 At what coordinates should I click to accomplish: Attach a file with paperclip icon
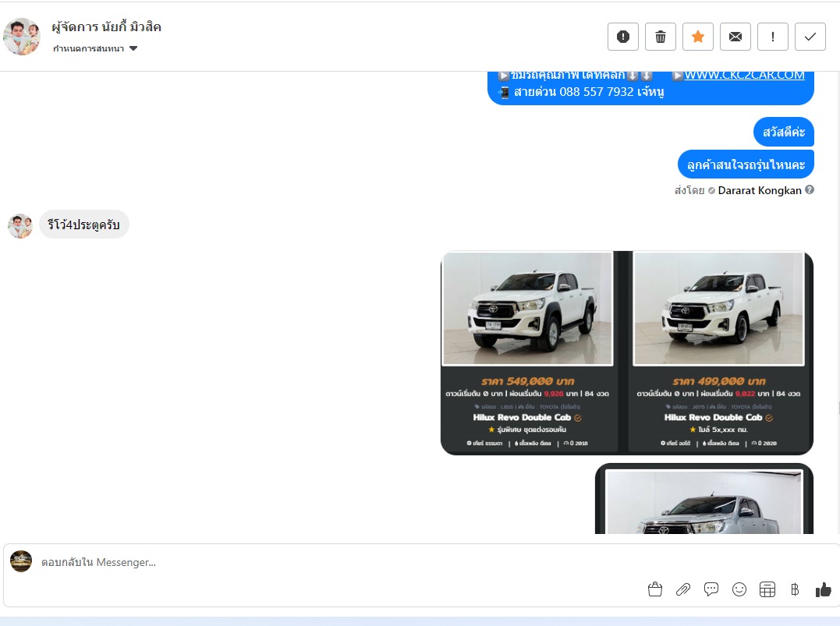tap(683, 589)
